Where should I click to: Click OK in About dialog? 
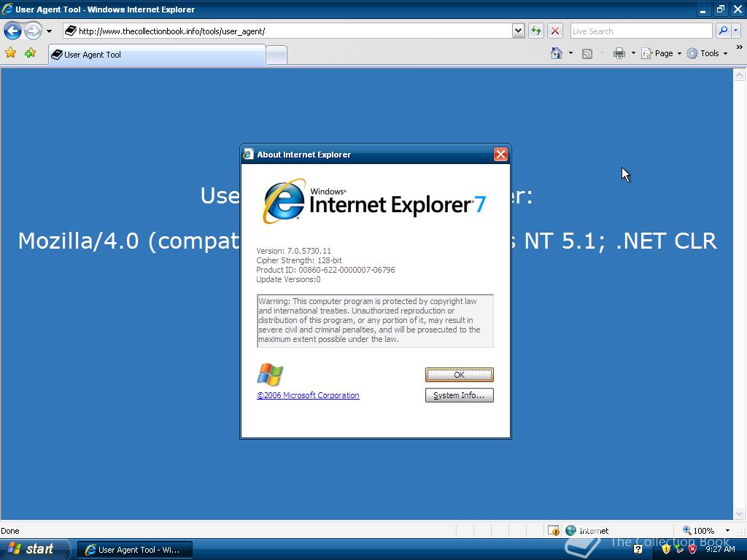coord(460,375)
